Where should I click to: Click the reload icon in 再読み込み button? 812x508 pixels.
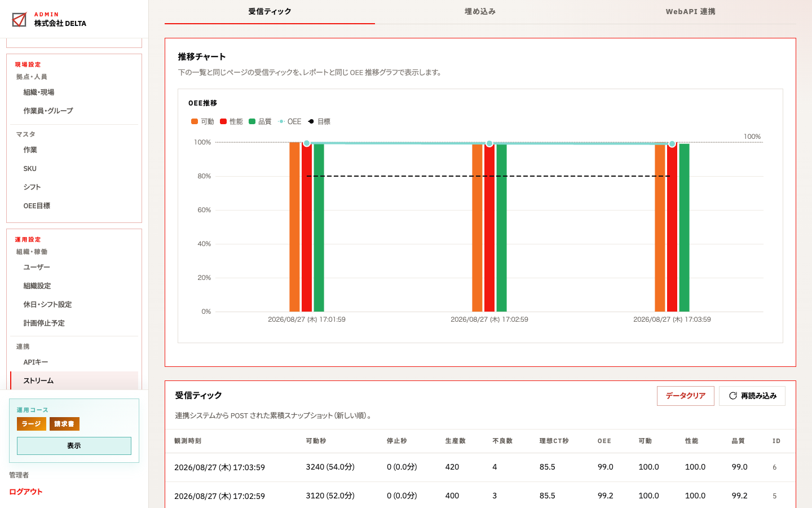pyautogui.click(x=733, y=396)
